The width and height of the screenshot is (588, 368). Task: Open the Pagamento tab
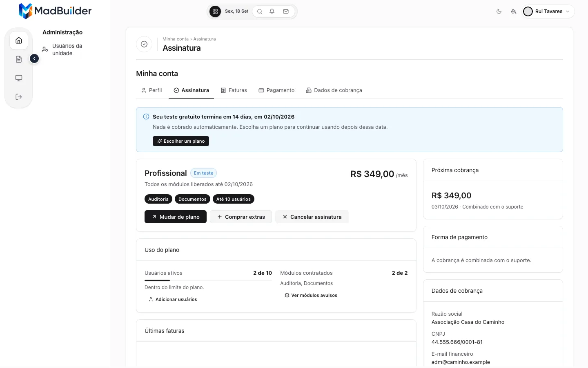click(276, 90)
